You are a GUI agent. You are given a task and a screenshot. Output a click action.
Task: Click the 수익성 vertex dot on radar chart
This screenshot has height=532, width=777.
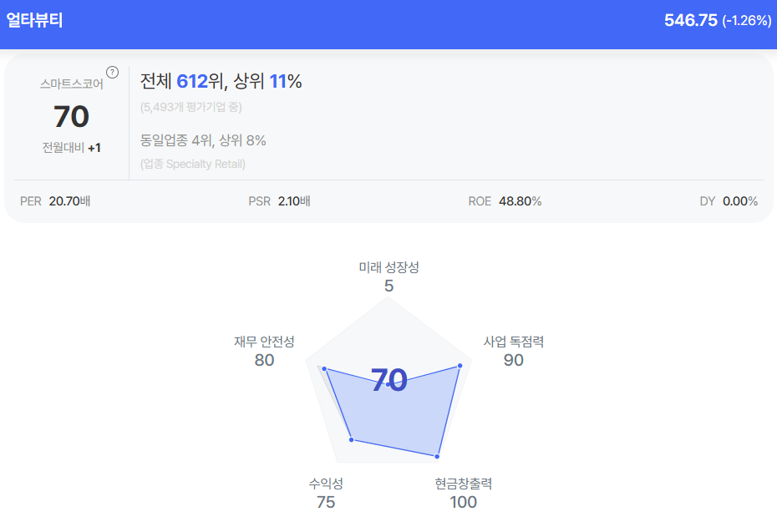[x=352, y=439]
